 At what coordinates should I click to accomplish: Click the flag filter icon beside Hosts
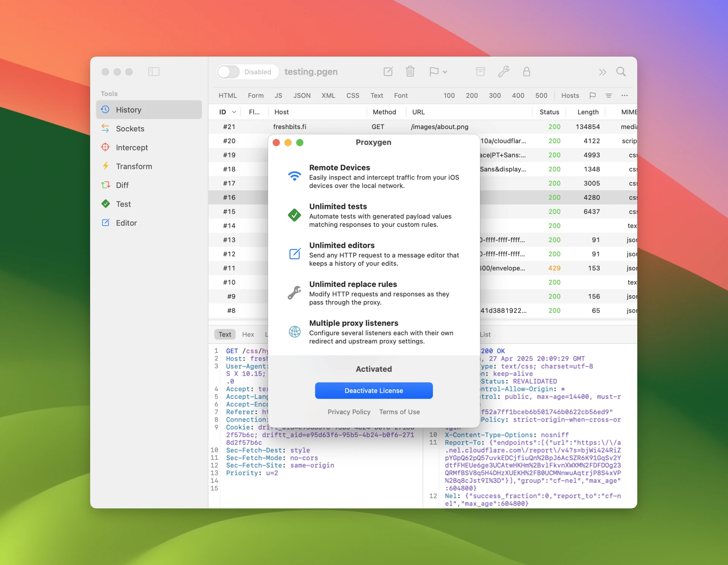click(593, 96)
